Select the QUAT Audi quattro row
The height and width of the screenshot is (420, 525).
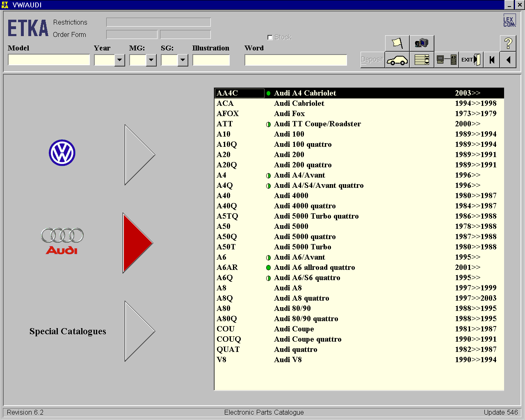pyautogui.click(x=359, y=349)
